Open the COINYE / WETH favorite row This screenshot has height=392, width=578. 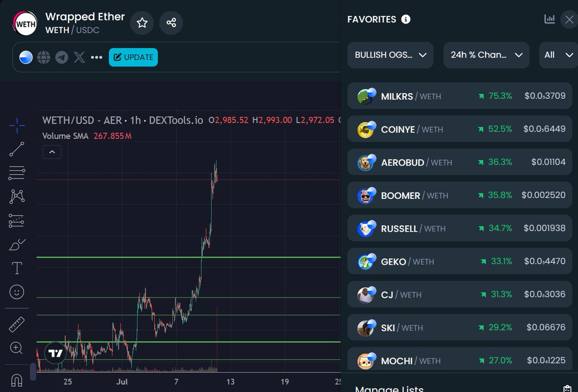tap(459, 129)
